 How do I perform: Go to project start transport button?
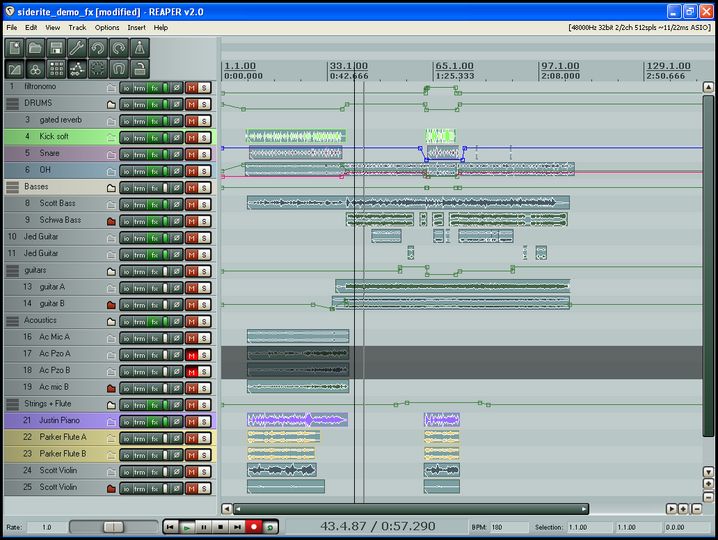[170, 527]
